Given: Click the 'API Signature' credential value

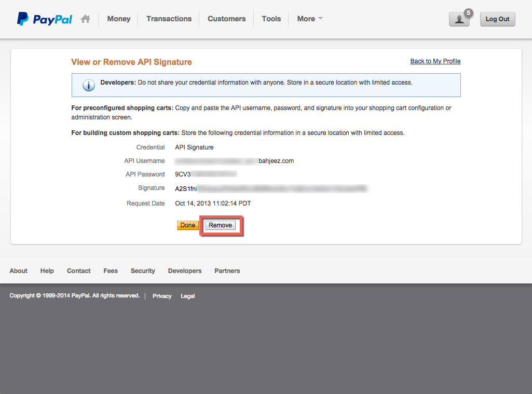Looking at the screenshot, I should [x=194, y=147].
